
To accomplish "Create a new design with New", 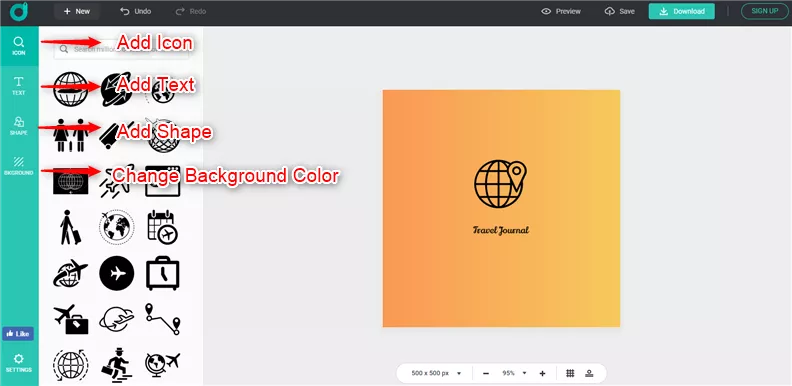I will (77, 11).
